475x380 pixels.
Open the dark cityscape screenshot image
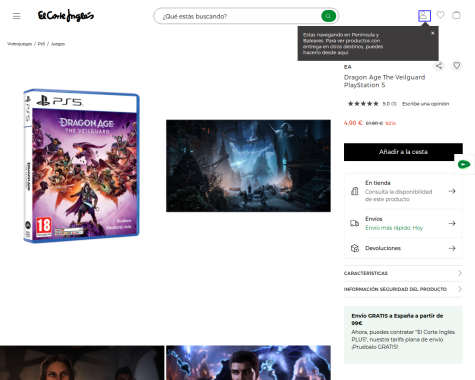tap(248, 166)
